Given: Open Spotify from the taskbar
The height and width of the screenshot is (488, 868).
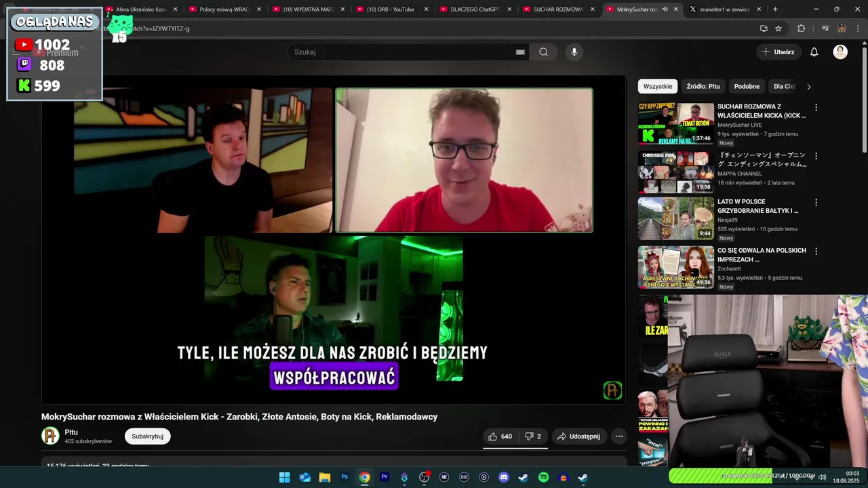Looking at the screenshot, I should pos(543,477).
